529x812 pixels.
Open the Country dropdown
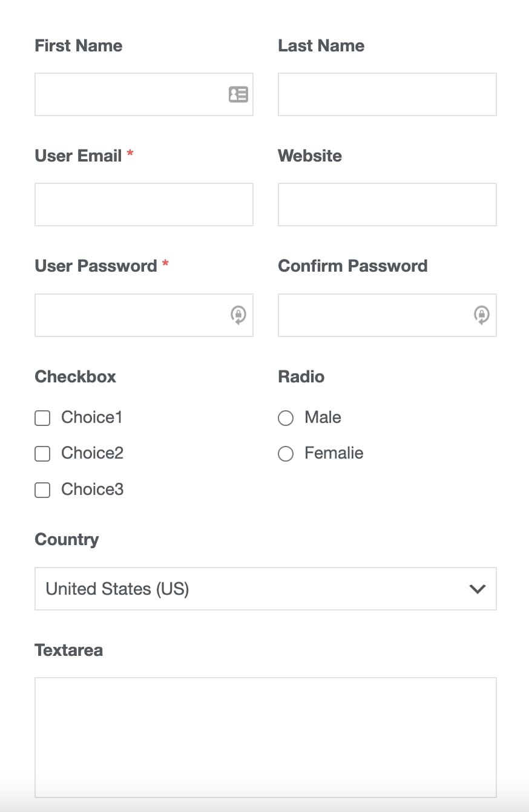tap(266, 589)
